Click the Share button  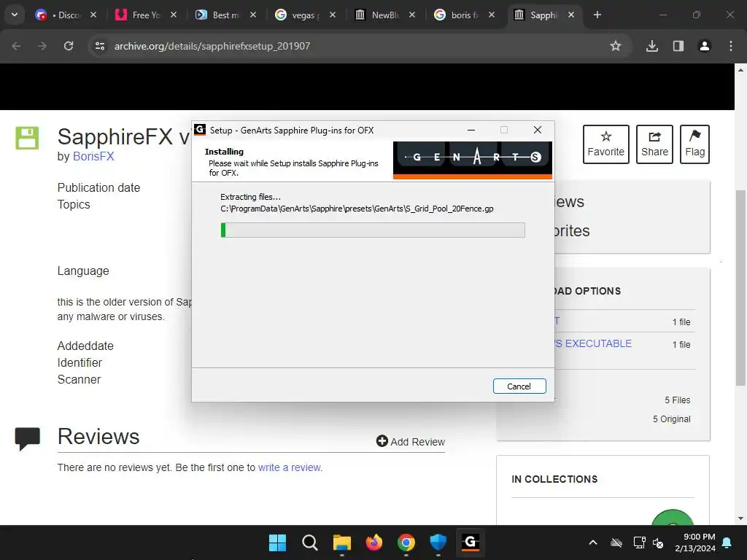[654, 144]
